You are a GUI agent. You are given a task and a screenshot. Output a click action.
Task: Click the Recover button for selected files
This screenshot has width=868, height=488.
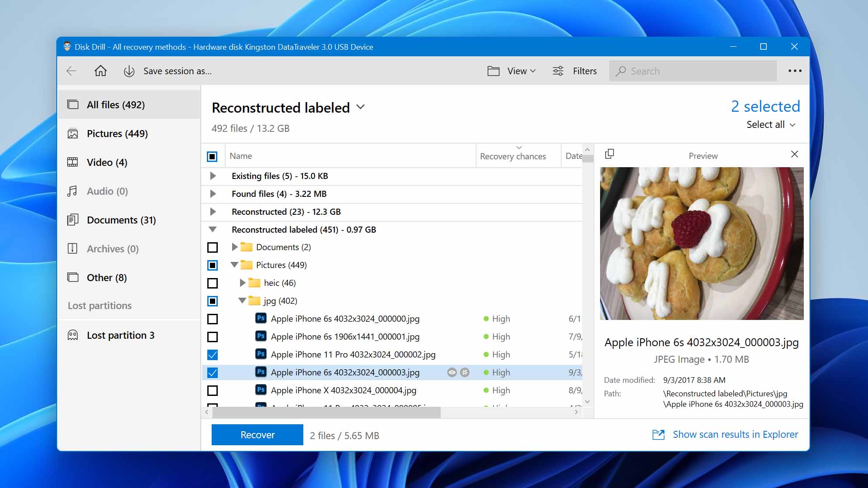click(x=257, y=434)
